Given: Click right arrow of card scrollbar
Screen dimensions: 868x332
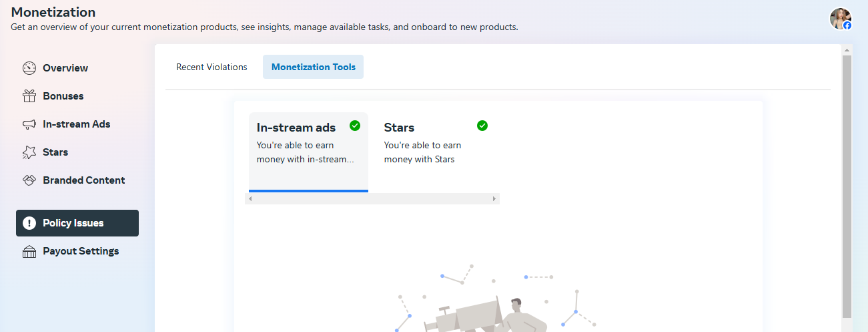Looking at the screenshot, I should 494,199.
